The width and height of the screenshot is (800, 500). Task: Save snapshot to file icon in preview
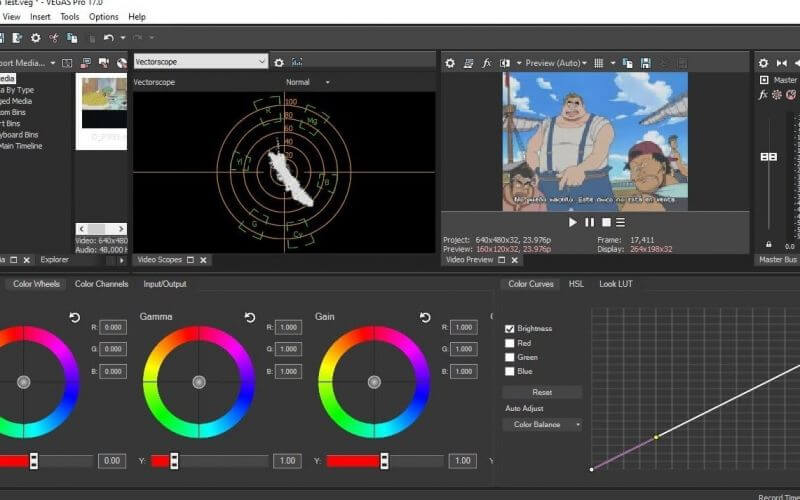tap(645, 63)
